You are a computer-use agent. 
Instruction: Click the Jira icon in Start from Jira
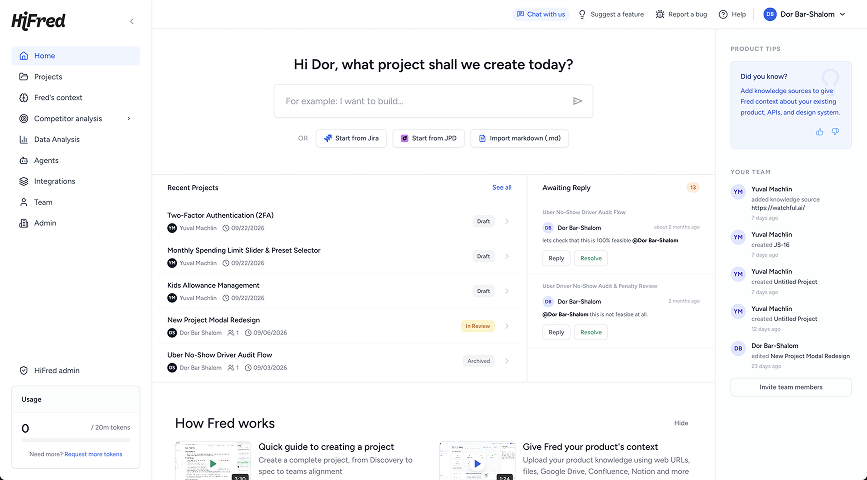[x=328, y=138]
